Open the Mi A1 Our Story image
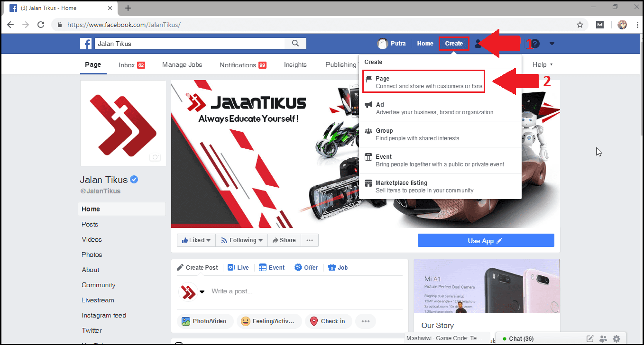 tap(487, 287)
